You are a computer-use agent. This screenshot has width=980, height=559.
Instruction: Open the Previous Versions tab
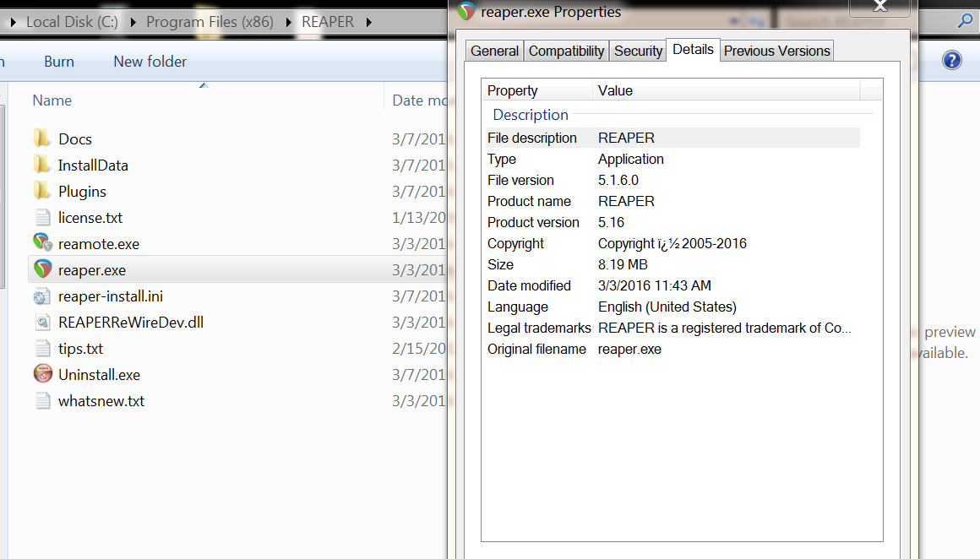tap(777, 51)
